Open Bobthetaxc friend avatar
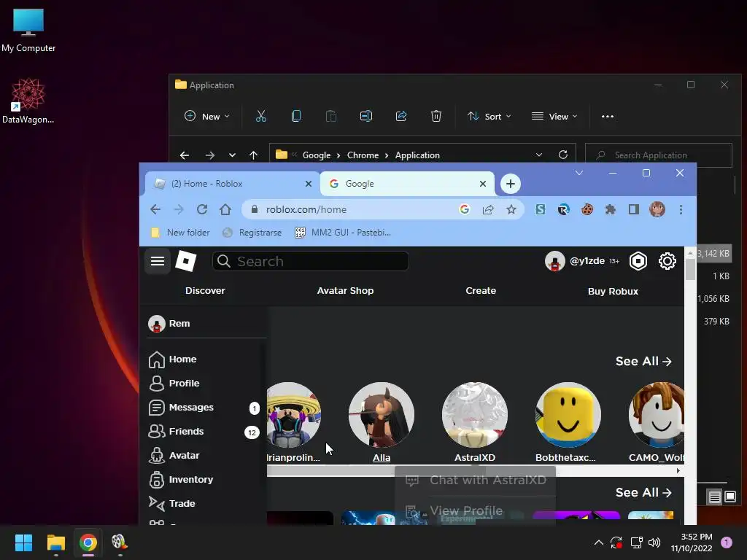This screenshot has height=560, width=747. (568, 415)
